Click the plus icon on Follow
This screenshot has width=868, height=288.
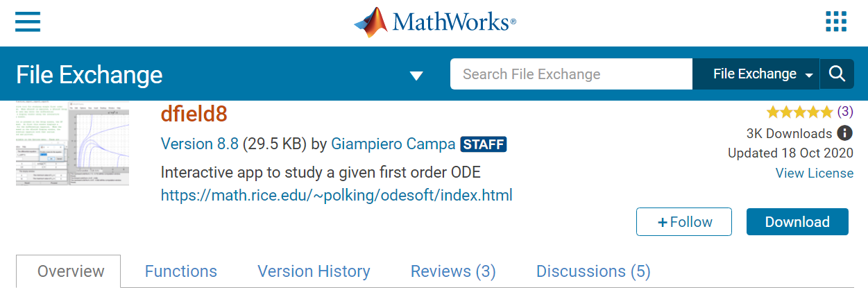click(x=663, y=222)
